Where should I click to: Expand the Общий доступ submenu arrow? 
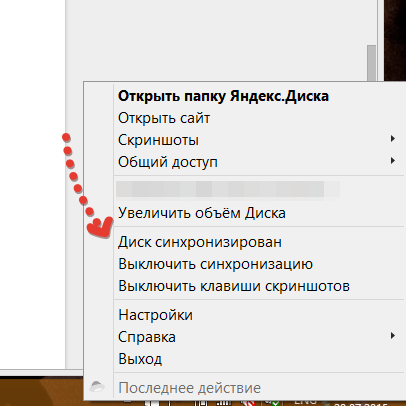tap(393, 161)
